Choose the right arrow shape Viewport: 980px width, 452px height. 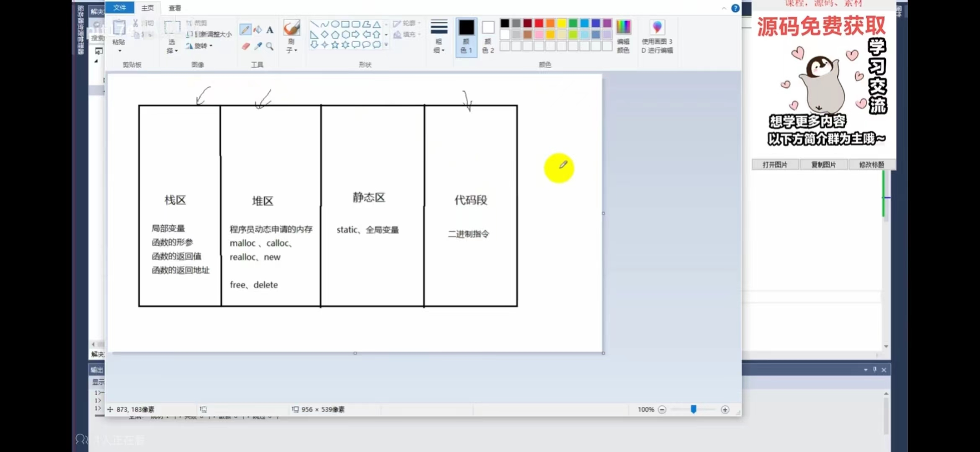[x=356, y=35]
